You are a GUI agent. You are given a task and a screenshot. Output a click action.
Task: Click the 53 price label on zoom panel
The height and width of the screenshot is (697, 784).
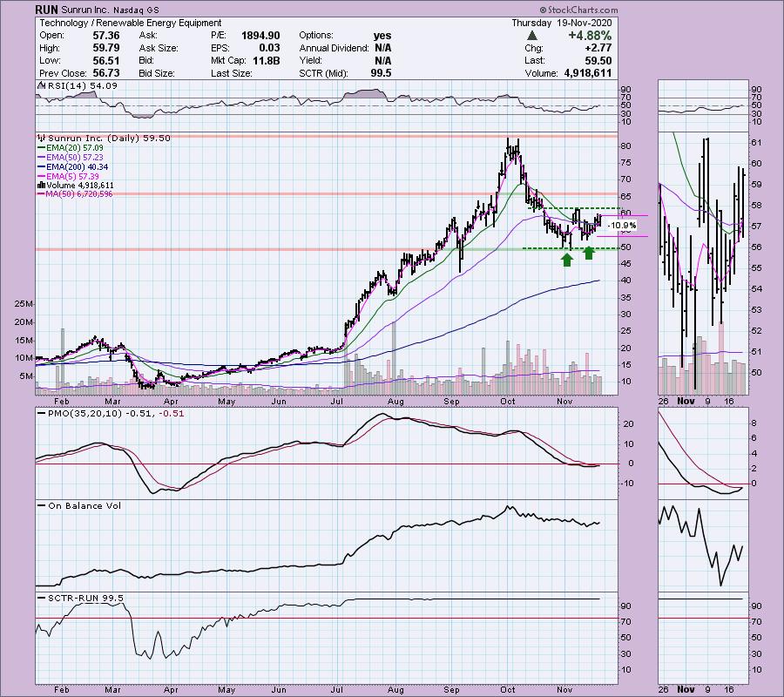756,310
